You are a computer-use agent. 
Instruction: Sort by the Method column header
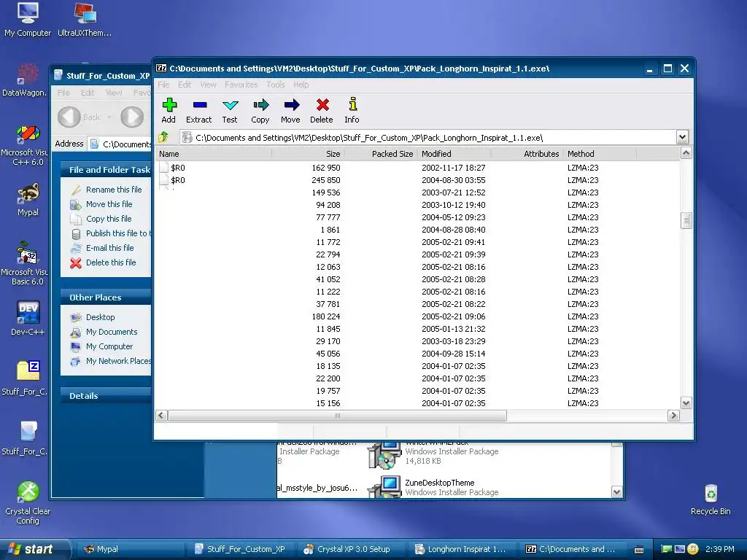click(600, 154)
